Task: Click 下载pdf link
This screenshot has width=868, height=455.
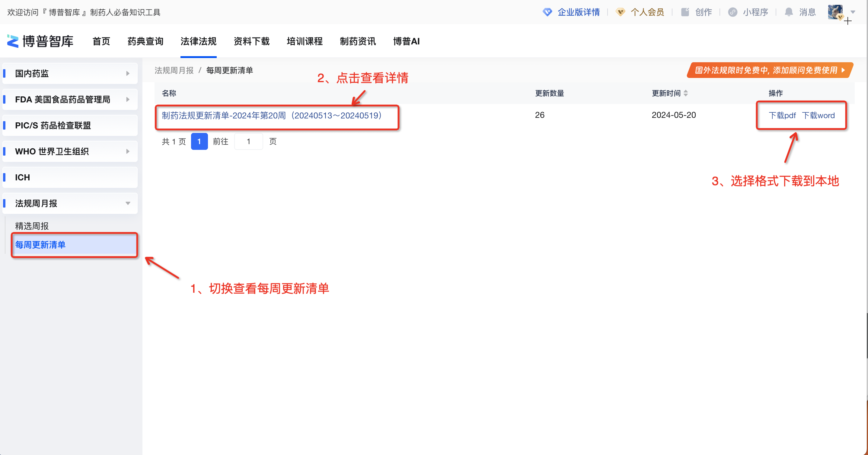Action: point(782,115)
